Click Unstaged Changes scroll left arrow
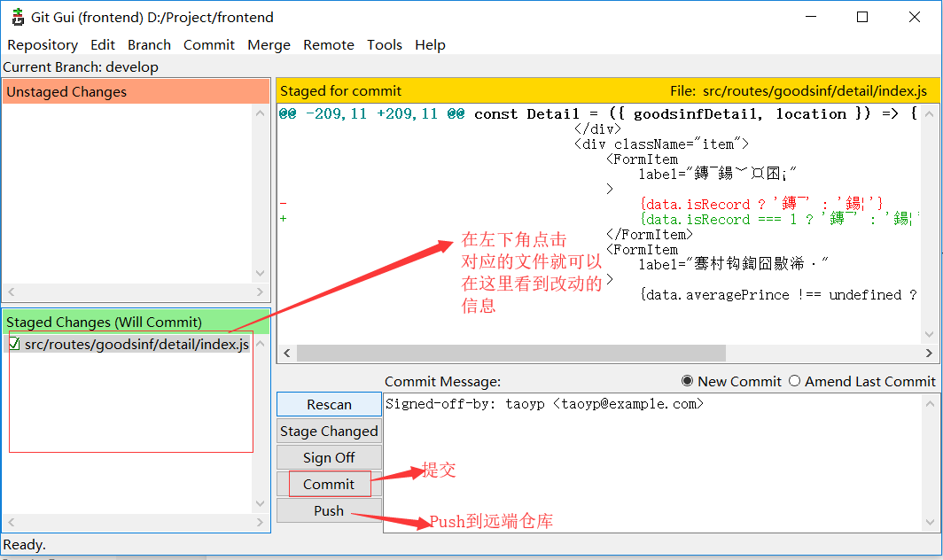The width and height of the screenshot is (943, 560). (11, 292)
